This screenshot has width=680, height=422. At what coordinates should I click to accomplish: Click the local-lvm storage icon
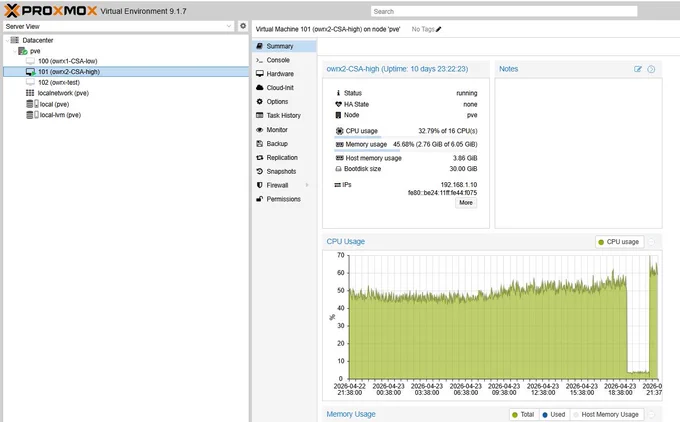(x=32, y=115)
